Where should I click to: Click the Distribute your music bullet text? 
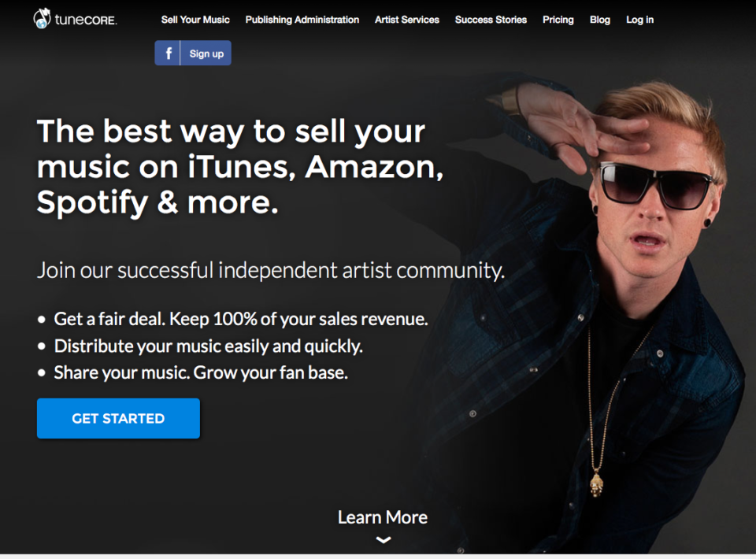pos(208,346)
